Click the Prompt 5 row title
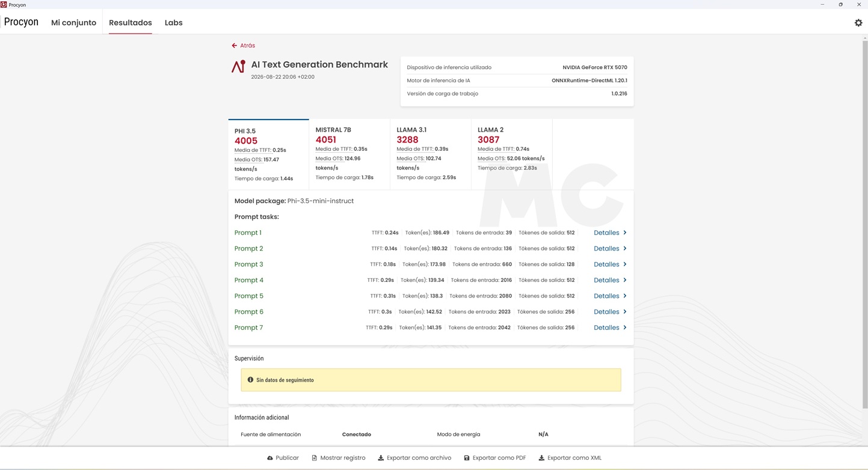Viewport: 868px width, 470px height. [249, 296]
